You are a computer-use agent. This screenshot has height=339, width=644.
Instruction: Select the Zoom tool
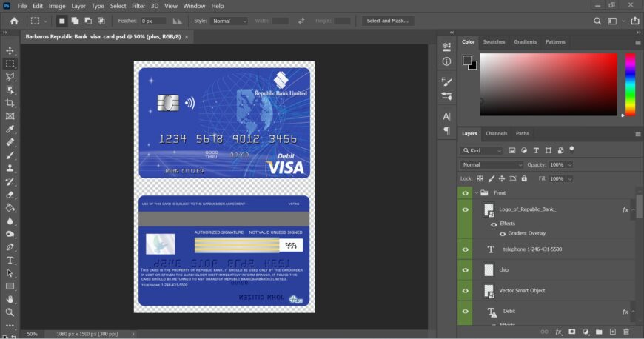pos(10,312)
